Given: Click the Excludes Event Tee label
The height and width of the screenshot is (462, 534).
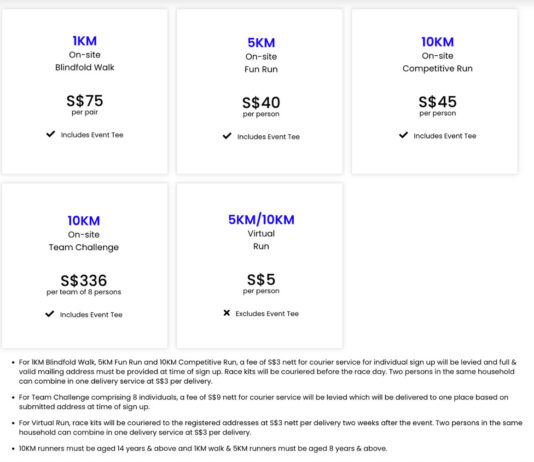Looking at the screenshot, I should [x=267, y=314].
